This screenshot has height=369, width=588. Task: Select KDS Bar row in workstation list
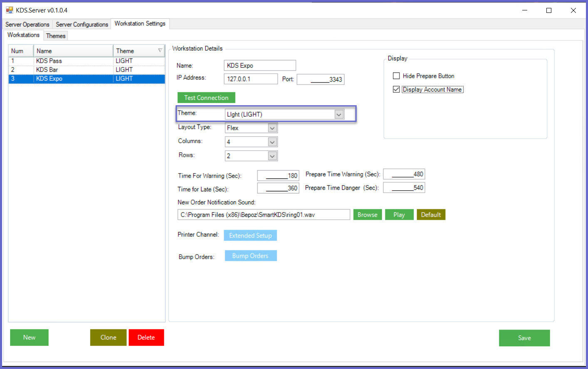47,69
